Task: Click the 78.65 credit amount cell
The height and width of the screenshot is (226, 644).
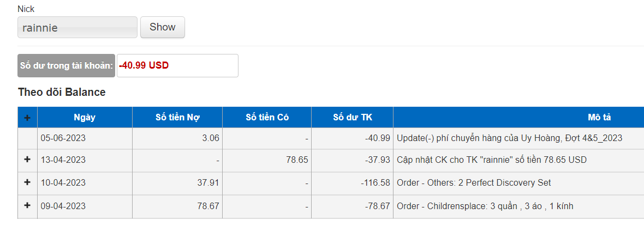Action: (x=267, y=160)
